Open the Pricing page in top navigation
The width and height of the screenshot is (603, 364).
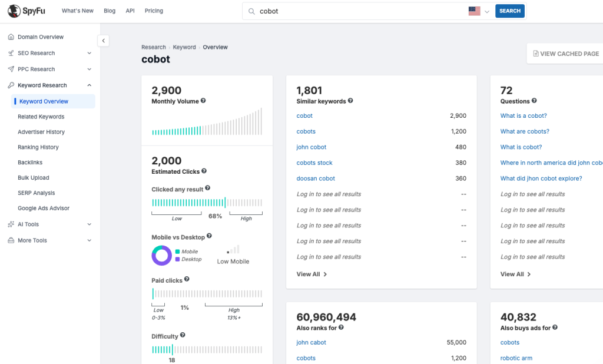(x=154, y=11)
